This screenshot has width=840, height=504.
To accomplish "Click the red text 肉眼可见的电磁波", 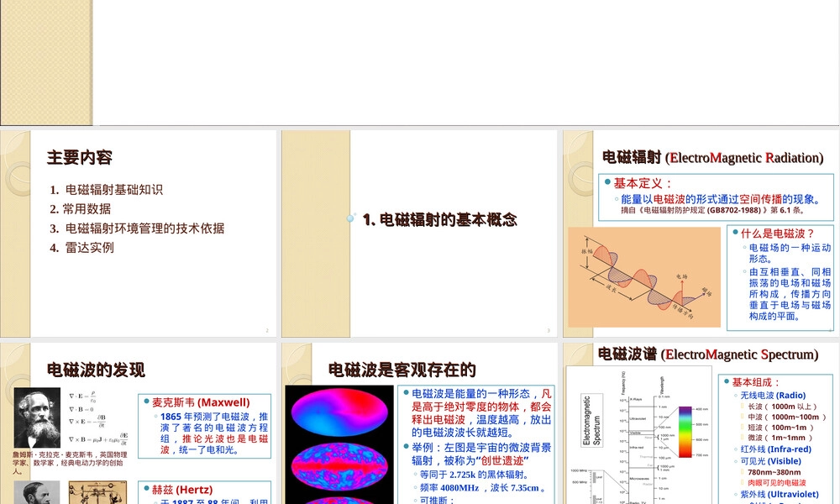I will click(x=777, y=482).
